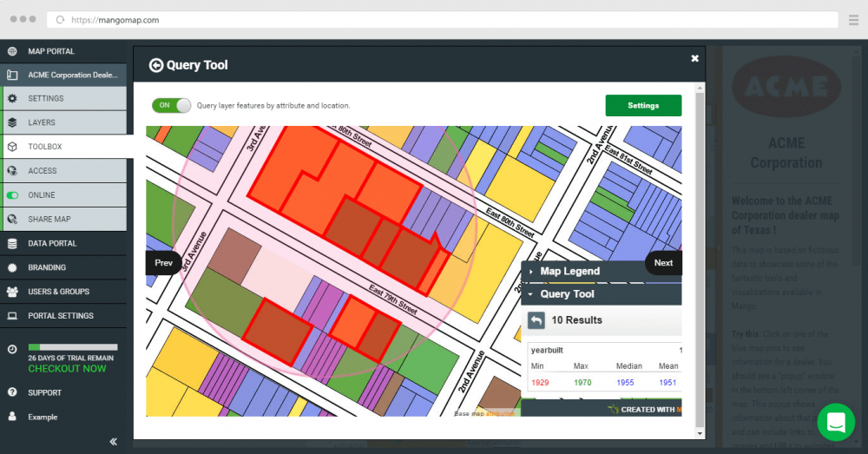Image resolution: width=868 pixels, height=454 pixels.
Task: Click the Support link in sidebar
Action: 45,392
